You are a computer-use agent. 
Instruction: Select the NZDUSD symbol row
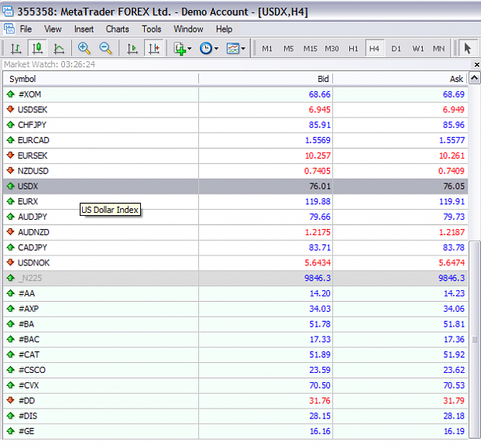pos(235,171)
